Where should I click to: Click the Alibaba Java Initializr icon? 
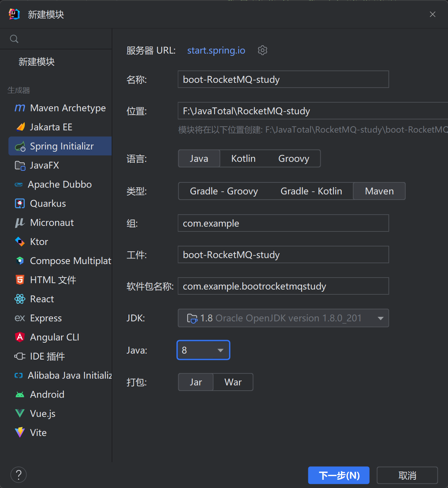point(19,375)
